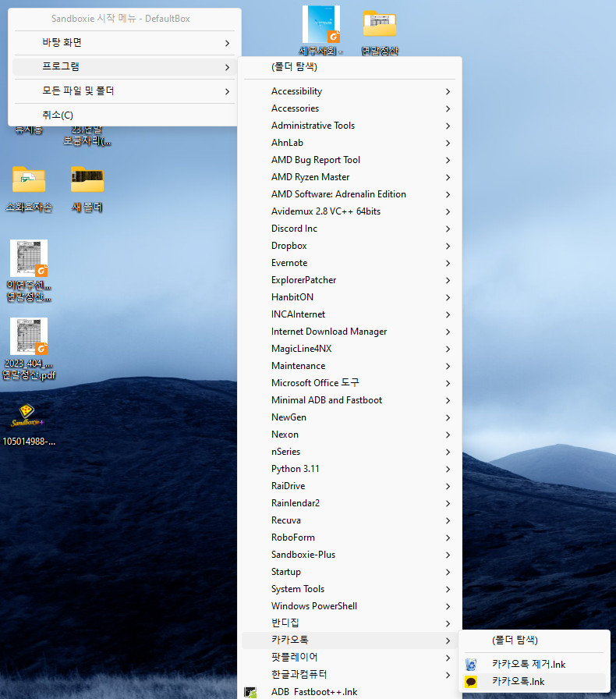616x699 pixels.
Task: Click the 카카오톡 제거.lnk uninstall icon
Action: click(x=471, y=665)
